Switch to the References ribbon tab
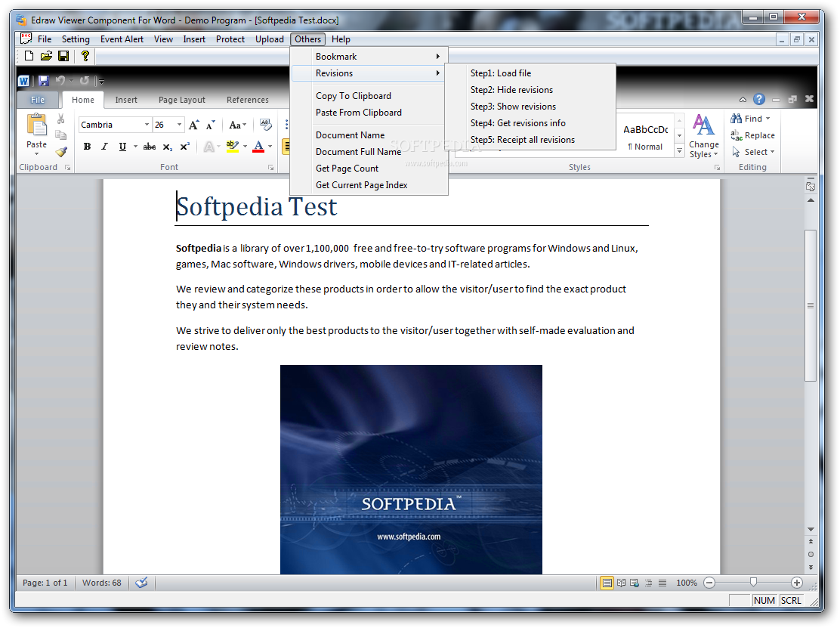 coord(248,100)
